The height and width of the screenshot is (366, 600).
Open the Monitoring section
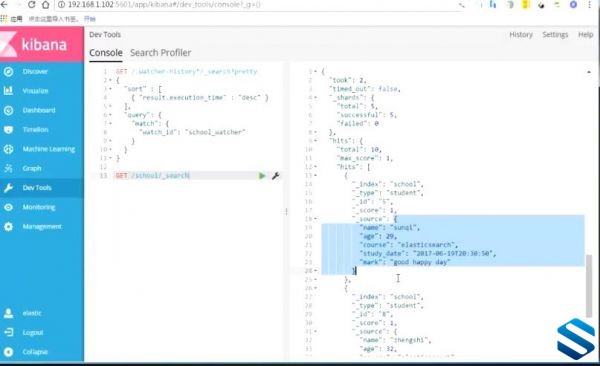pos(39,207)
